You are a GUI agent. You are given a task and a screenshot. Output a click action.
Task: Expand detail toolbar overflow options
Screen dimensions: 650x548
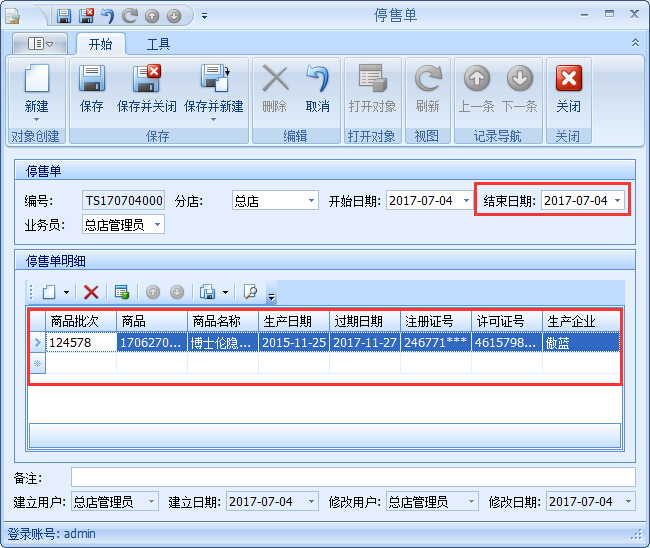pyautogui.click(x=271, y=296)
